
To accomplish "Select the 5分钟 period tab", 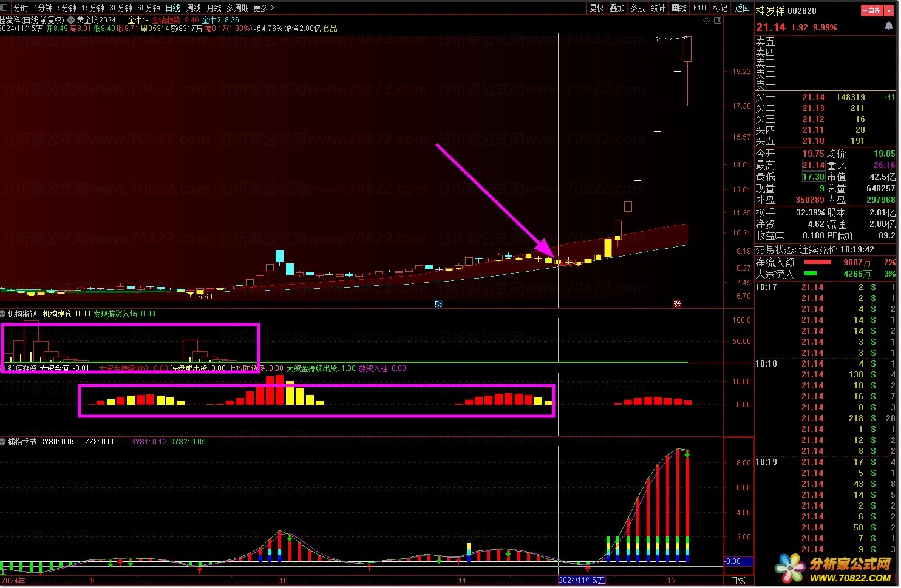I will [x=67, y=8].
